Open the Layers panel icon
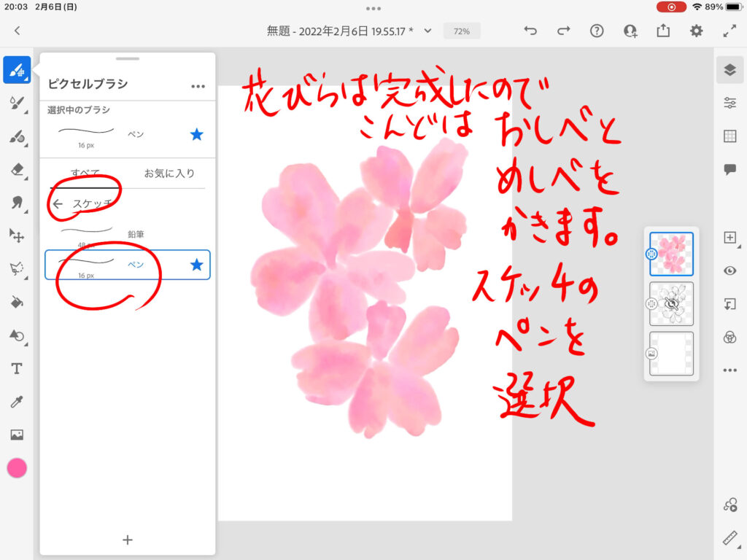Screen dimensions: 747x560 coord(729,69)
